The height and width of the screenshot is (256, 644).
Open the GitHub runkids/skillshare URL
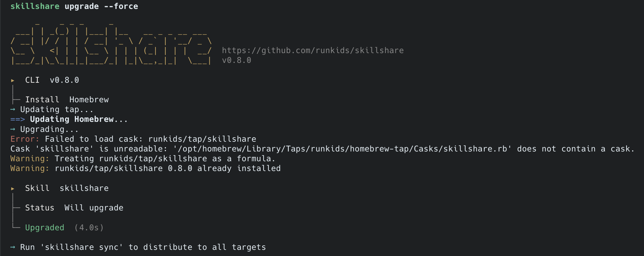click(x=313, y=51)
